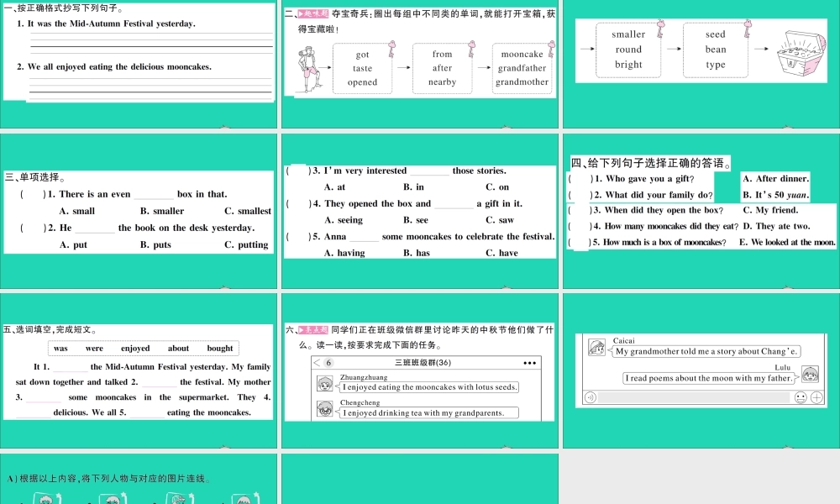Circle the word 'round' in the treasure slide
The height and width of the screenshot is (504, 840).
click(628, 50)
